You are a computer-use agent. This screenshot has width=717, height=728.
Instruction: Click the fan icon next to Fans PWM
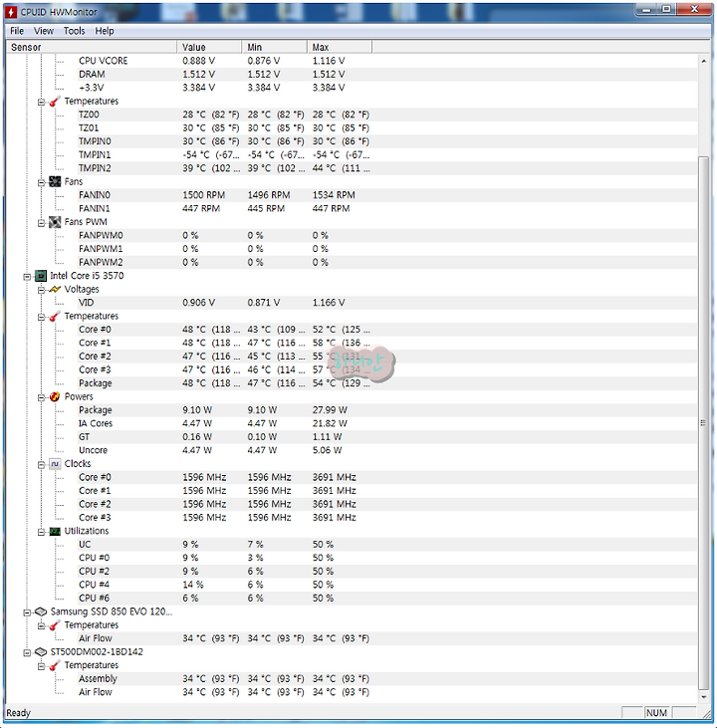55,222
